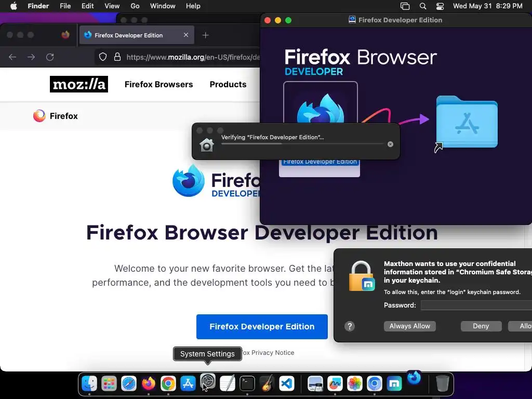Open the Window menu
This screenshot has height=399, width=532.
point(163,6)
